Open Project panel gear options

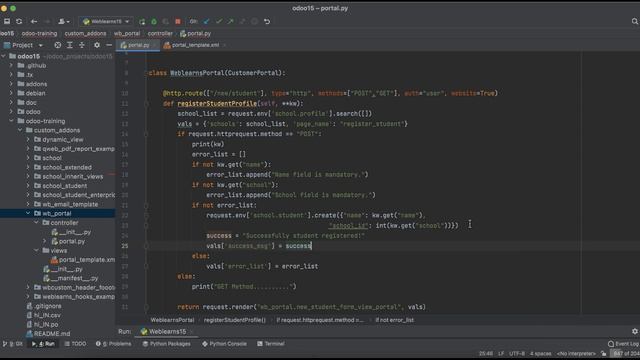click(97, 45)
